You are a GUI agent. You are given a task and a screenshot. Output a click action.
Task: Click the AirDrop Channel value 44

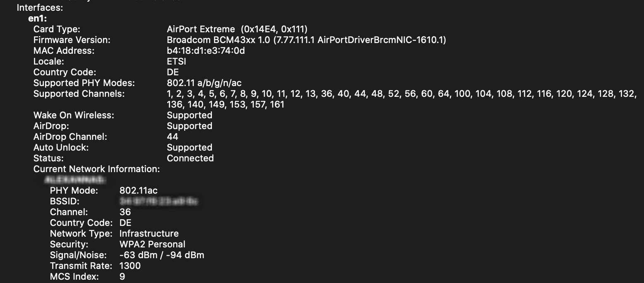[173, 137]
